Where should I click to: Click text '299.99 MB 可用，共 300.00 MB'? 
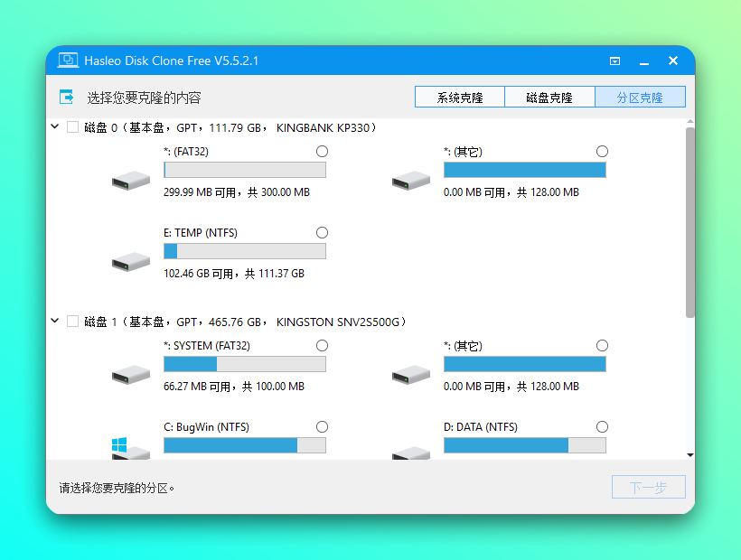click(237, 192)
